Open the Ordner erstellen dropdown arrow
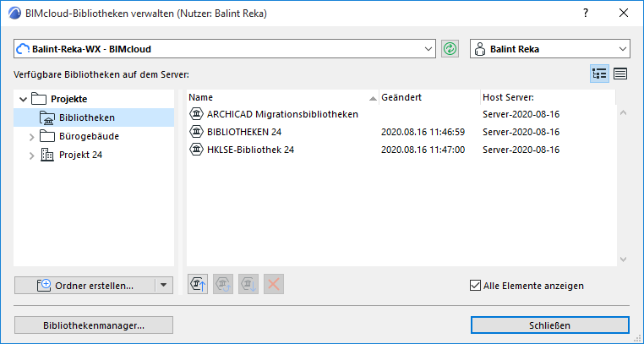 tap(165, 285)
